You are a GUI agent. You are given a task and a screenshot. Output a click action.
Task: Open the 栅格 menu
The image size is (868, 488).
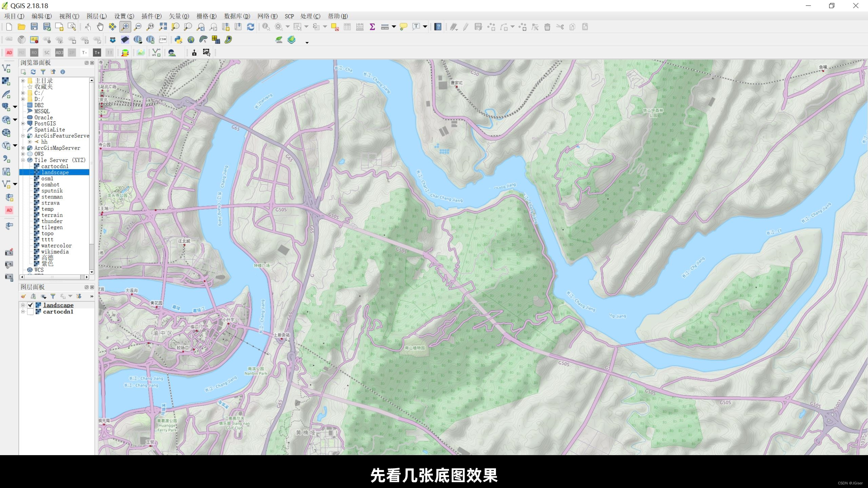[206, 16]
